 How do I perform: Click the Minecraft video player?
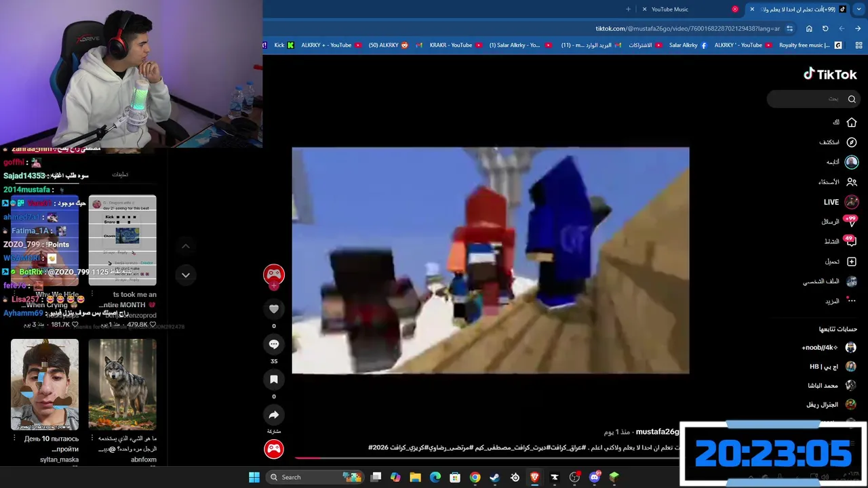[490, 260]
